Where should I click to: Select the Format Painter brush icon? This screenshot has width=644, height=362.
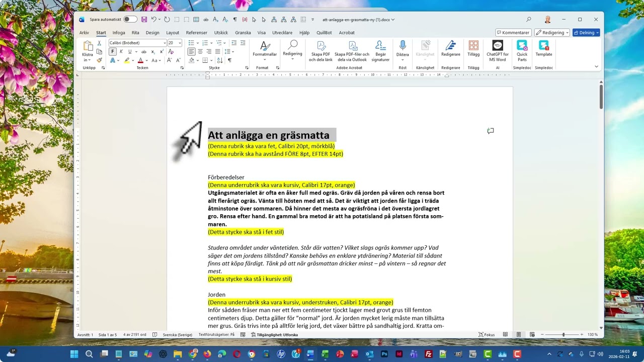pos(99,60)
